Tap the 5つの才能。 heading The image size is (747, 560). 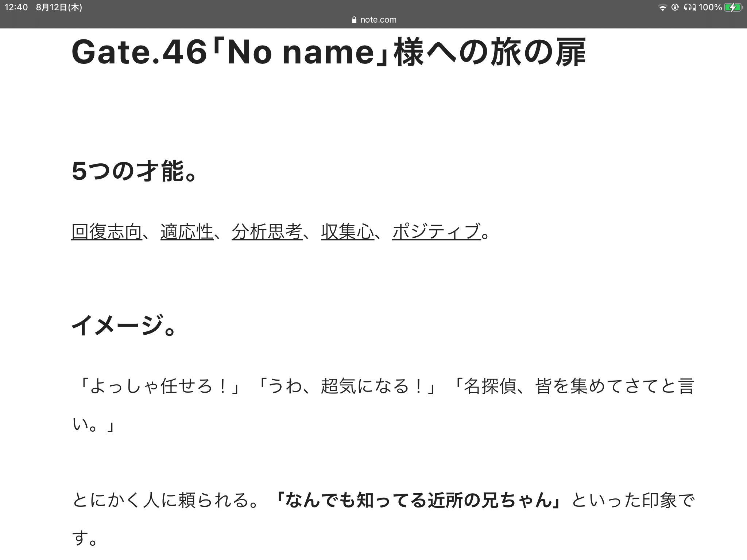click(x=135, y=171)
